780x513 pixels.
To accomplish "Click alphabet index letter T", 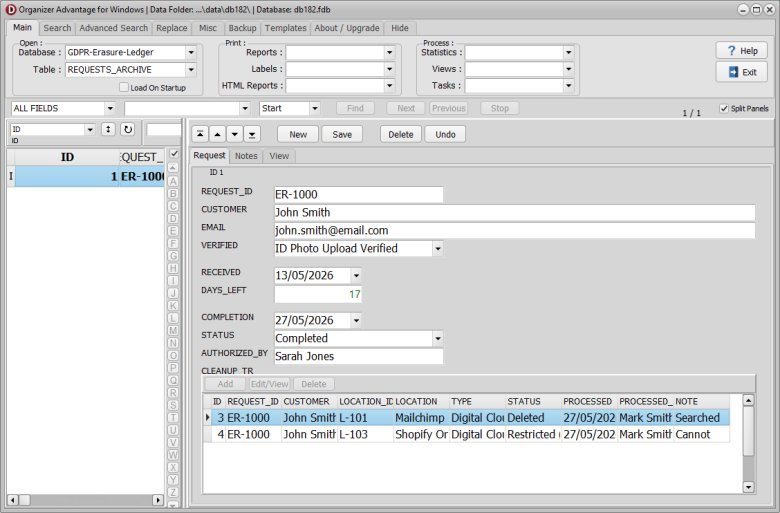I will pyautogui.click(x=173, y=417).
